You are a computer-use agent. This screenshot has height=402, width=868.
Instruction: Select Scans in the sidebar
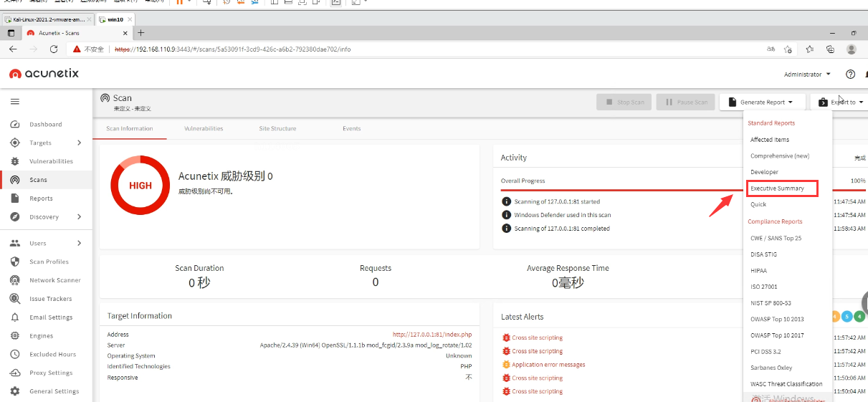click(39, 180)
